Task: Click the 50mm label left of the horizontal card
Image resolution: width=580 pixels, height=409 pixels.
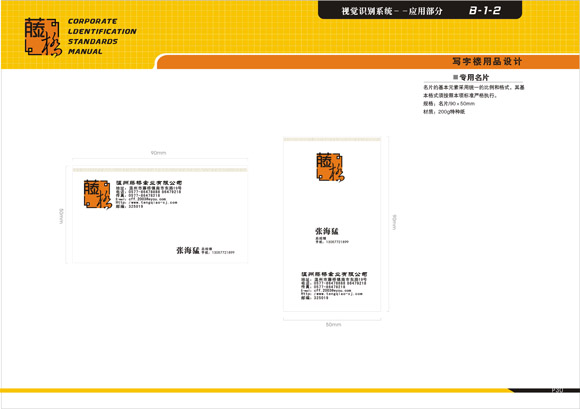Action: tap(61, 216)
